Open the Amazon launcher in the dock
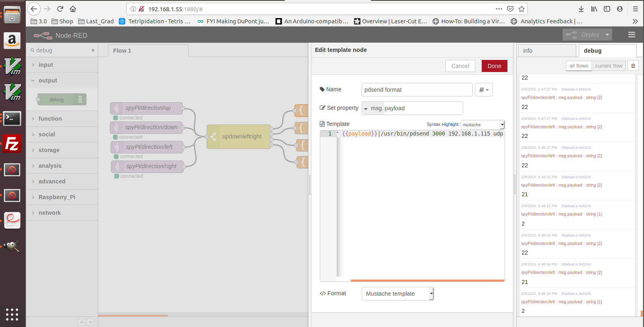This screenshot has height=327, width=644. tap(12, 40)
